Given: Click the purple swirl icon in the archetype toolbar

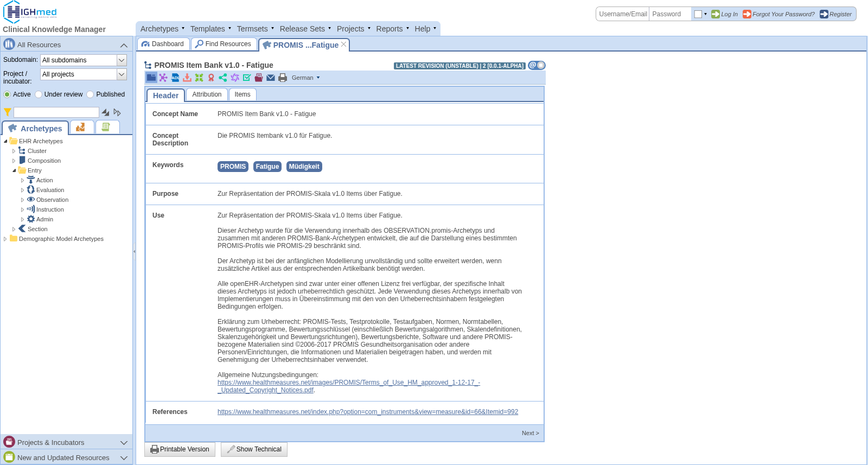Looking at the screenshot, I should (235, 78).
